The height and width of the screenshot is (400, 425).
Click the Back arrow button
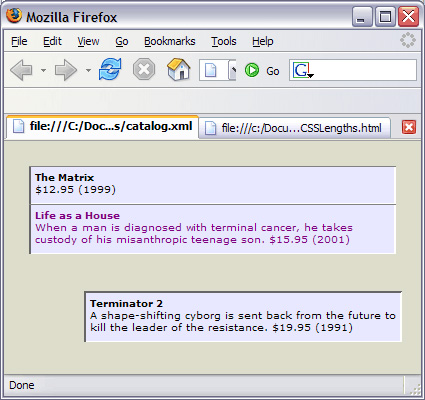(22, 70)
